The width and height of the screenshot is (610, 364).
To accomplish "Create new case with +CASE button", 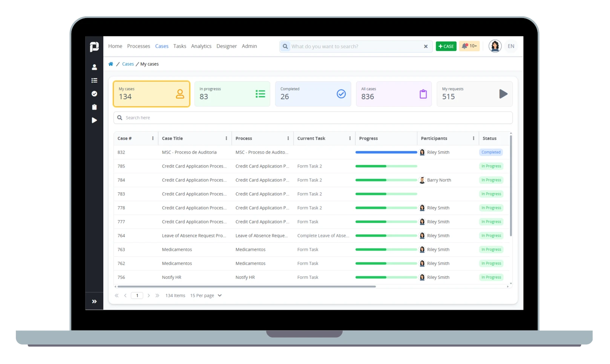I will click(x=446, y=46).
